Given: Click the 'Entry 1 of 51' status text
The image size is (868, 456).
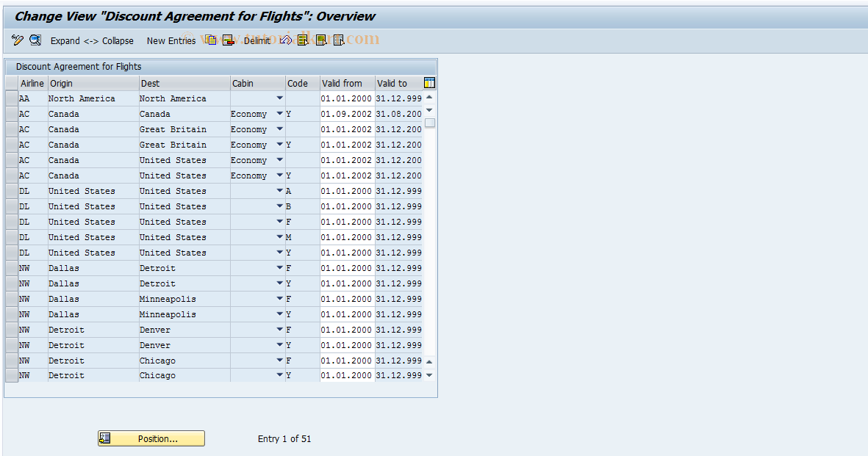Looking at the screenshot, I should pos(284,439).
